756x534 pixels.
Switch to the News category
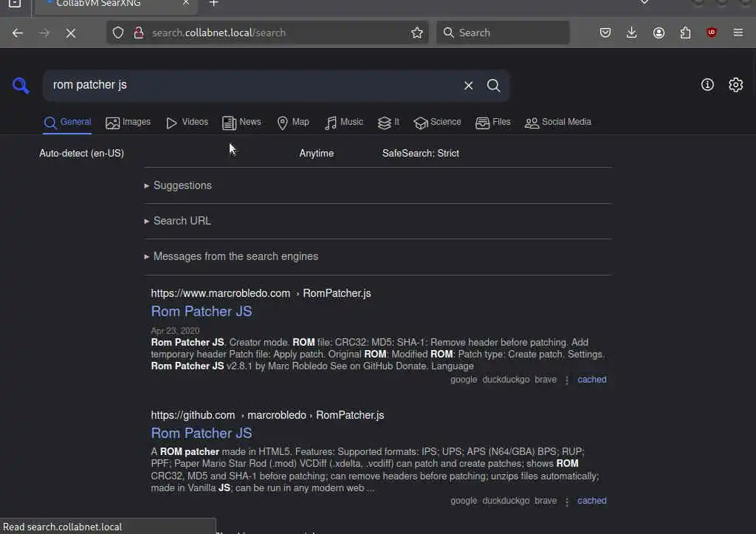[241, 123]
